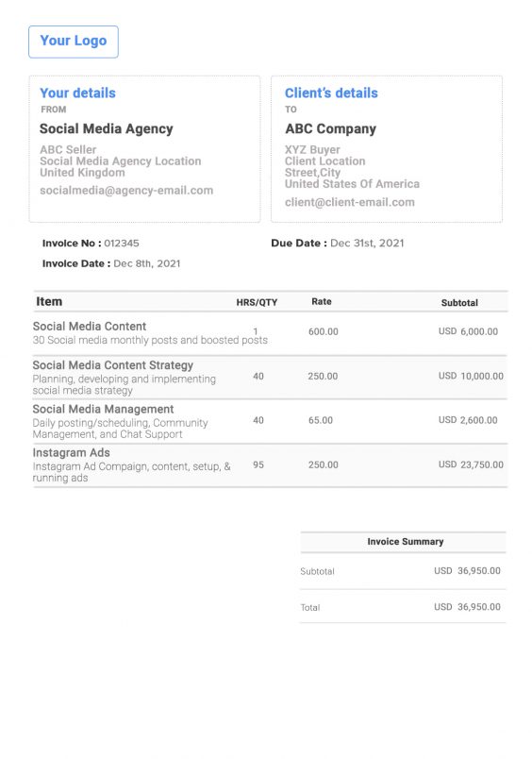
Task: Click the Item column header
Action: [49, 301]
